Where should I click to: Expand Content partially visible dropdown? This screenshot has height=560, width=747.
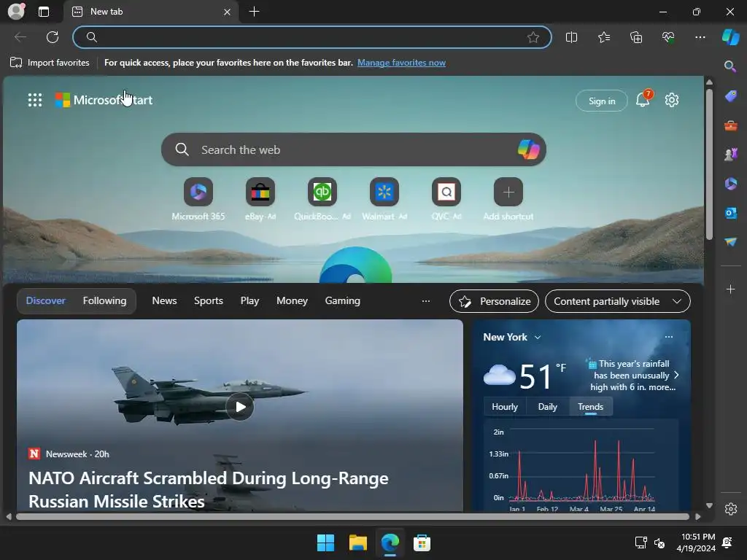pos(617,301)
